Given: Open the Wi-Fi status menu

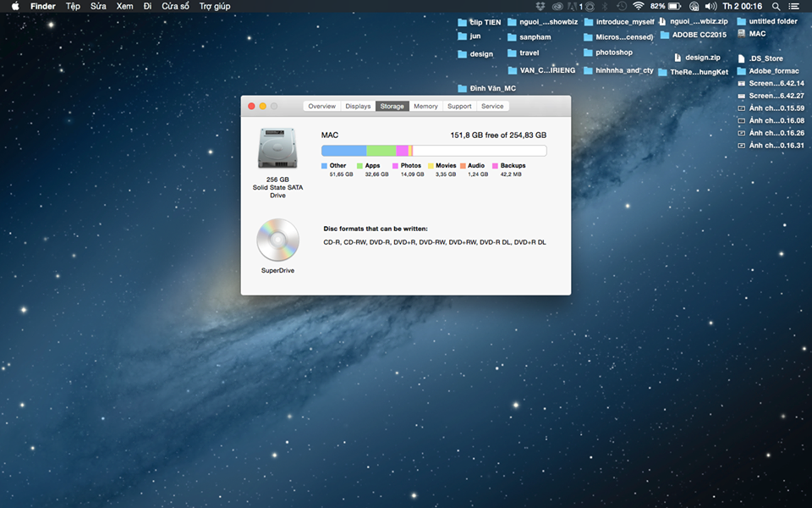Looking at the screenshot, I should [638, 6].
